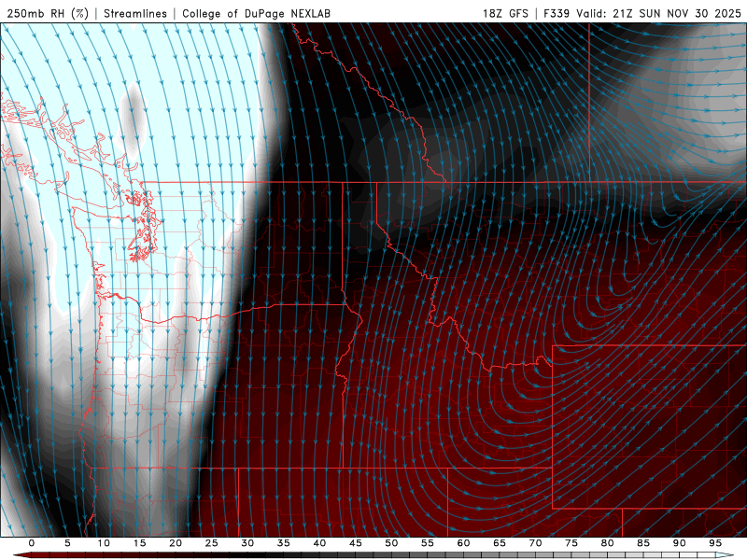
Task: Click the colorbar label '80'
Action: (608, 543)
